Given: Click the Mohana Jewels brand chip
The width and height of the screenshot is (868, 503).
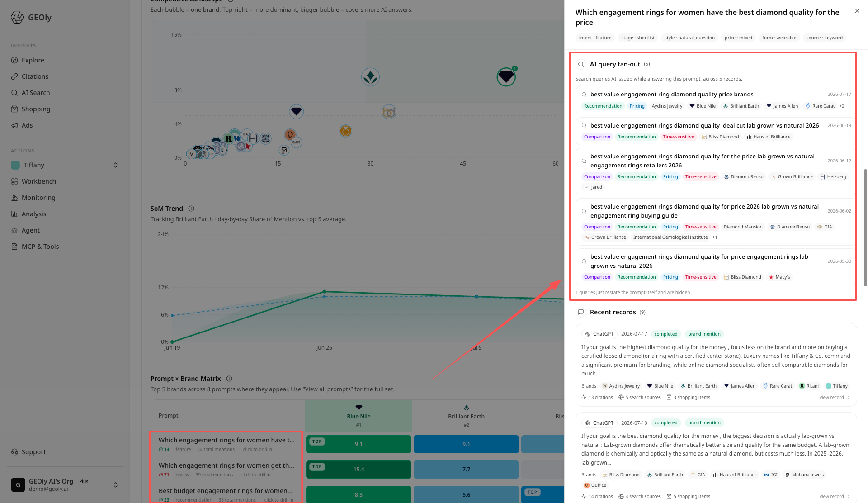Looking at the screenshot, I should pyautogui.click(x=805, y=475).
